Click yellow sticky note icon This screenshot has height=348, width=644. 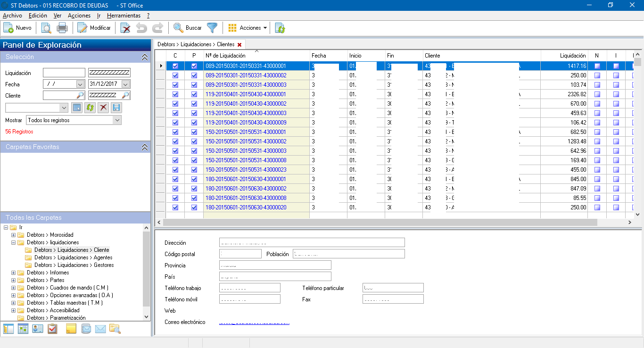[x=71, y=329]
